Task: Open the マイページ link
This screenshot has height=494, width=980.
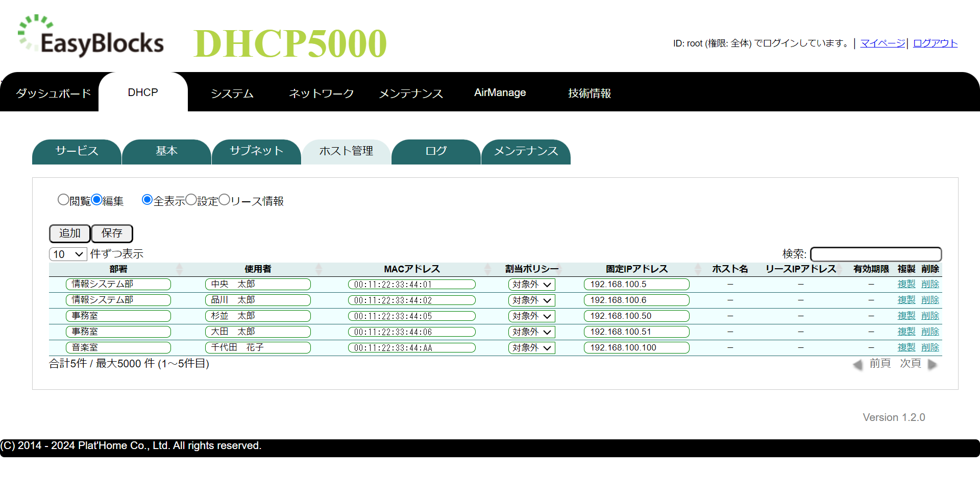Action: pos(883,43)
